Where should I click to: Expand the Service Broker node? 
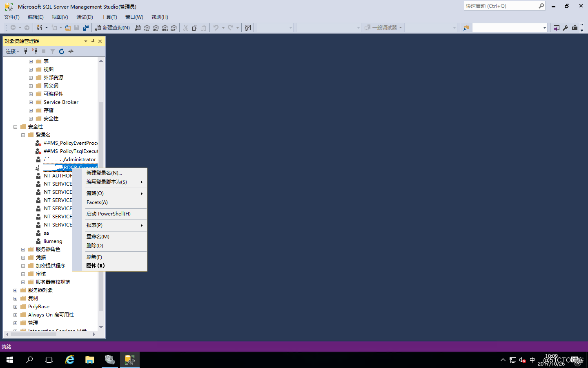point(31,102)
